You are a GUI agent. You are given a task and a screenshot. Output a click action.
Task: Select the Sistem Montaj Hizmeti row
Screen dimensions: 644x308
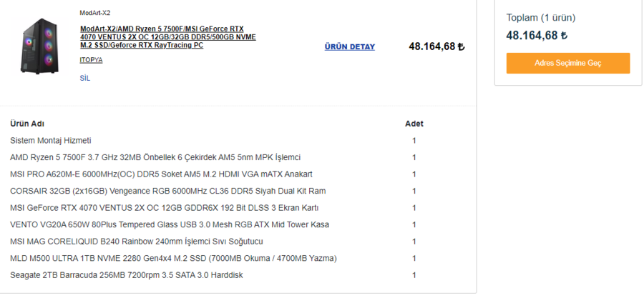tap(51, 141)
